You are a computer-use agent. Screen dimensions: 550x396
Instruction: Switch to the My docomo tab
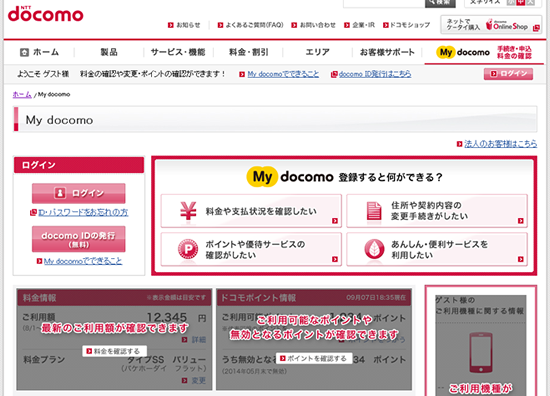pyautogui.click(x=484, y=52)
